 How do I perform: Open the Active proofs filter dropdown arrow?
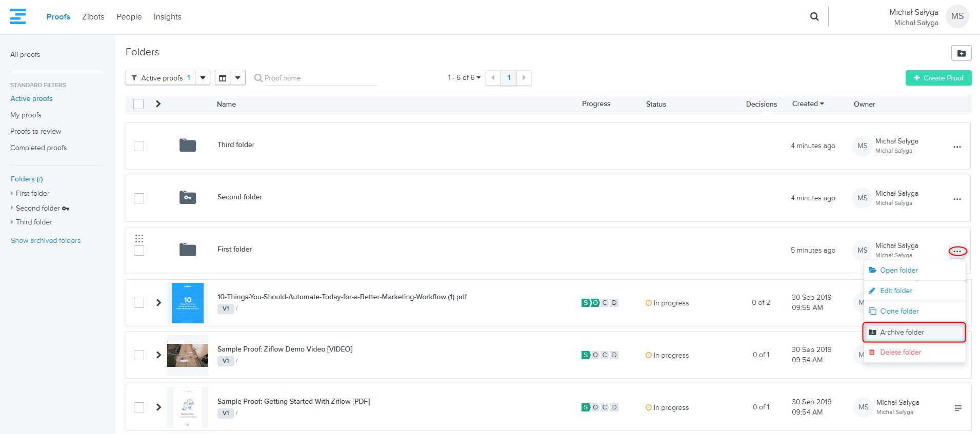(203, 78)
